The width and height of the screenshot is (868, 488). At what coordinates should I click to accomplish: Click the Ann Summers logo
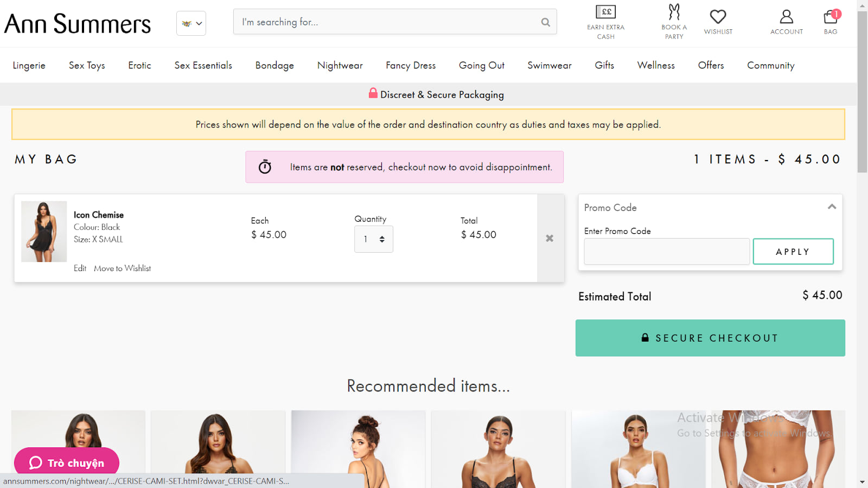click(78, 24)
